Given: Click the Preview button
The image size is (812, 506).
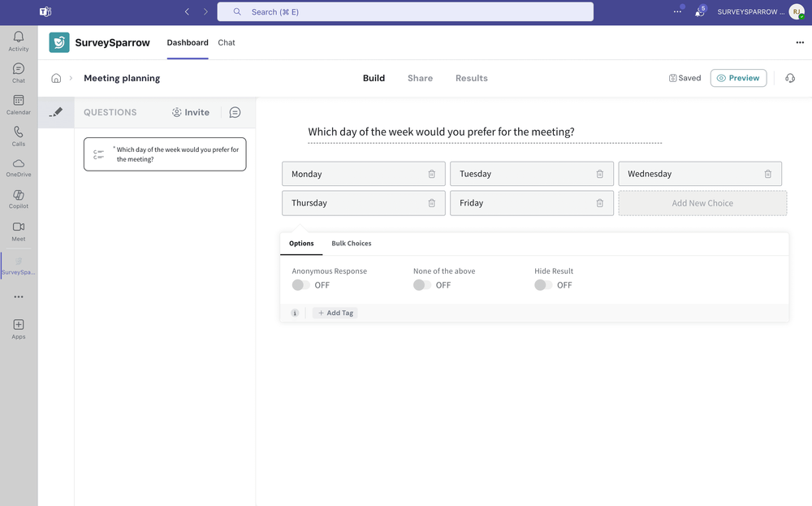Looking at the screenshot, I should point(738,78).
